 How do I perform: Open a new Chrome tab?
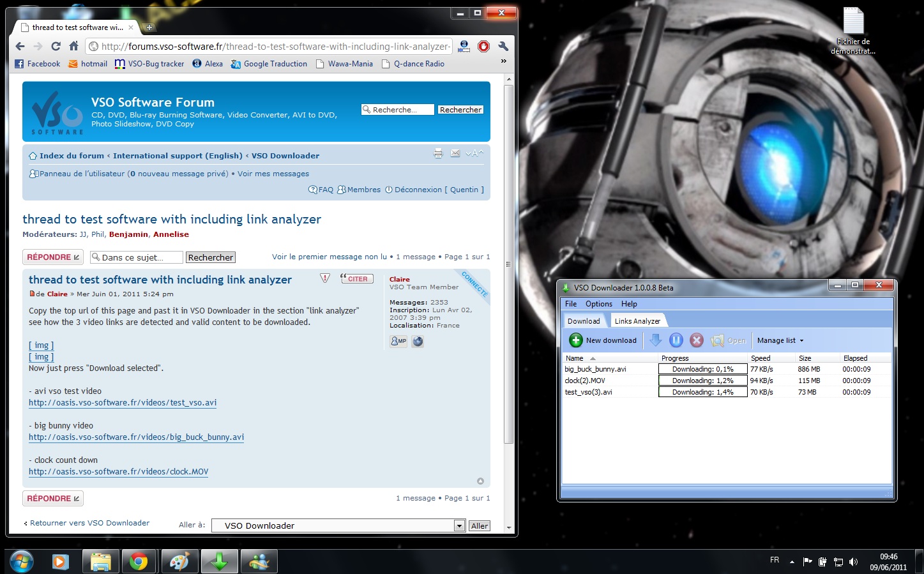[x=149, y=27]
